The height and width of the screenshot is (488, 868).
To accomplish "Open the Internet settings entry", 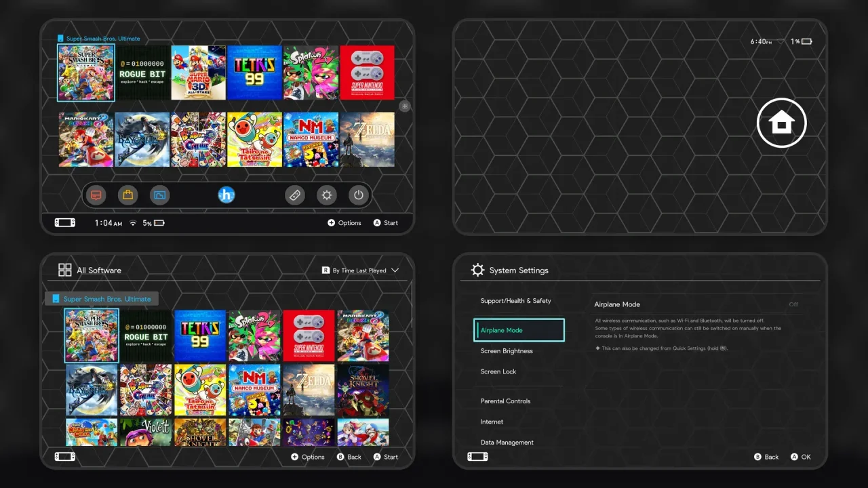I will pyautogui.click(x=492, y=422).
